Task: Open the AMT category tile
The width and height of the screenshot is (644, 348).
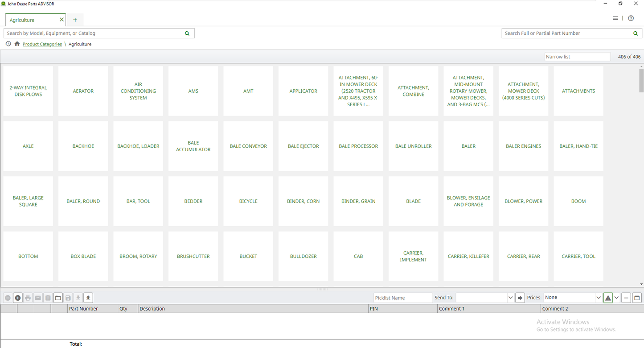Action: coord(248,91)
